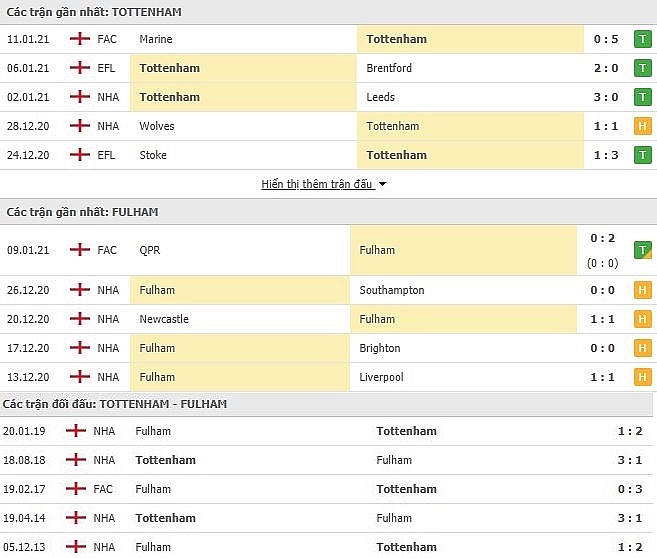Click the 2 : 0 score against Brentford

tap(605, 69)
